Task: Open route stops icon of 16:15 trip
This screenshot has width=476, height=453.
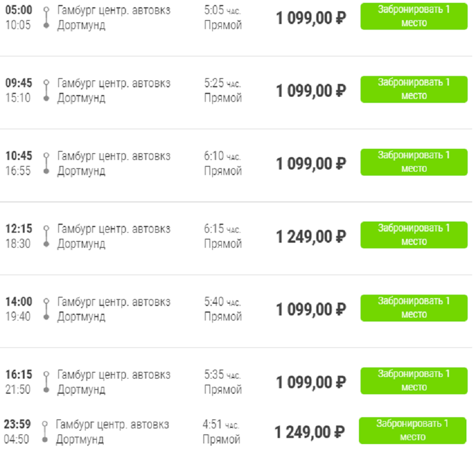Action: [46, 382]
